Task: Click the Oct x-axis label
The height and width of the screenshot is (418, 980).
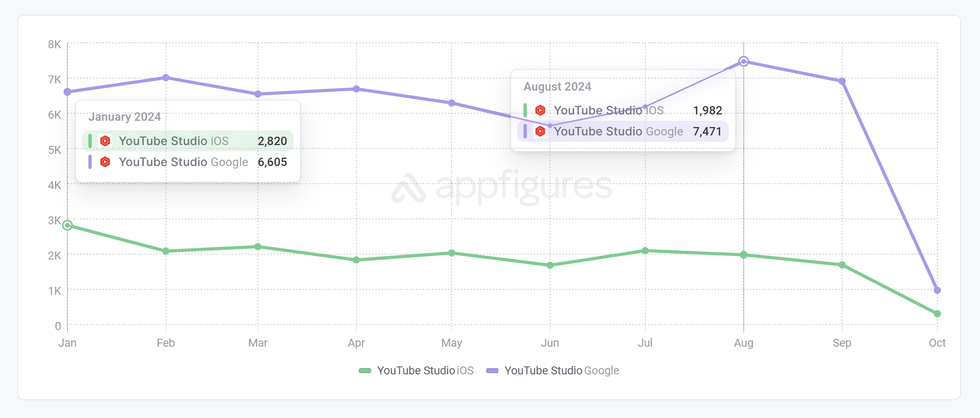Action: (x=937, y=343)
